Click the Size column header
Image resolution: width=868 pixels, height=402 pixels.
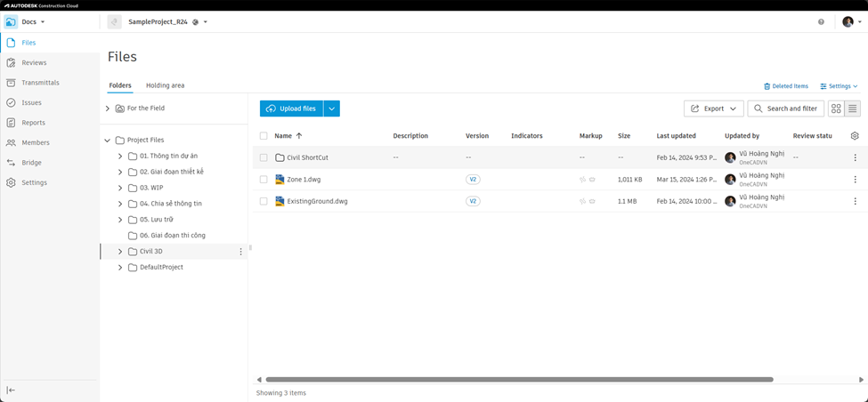coord(624,135)
